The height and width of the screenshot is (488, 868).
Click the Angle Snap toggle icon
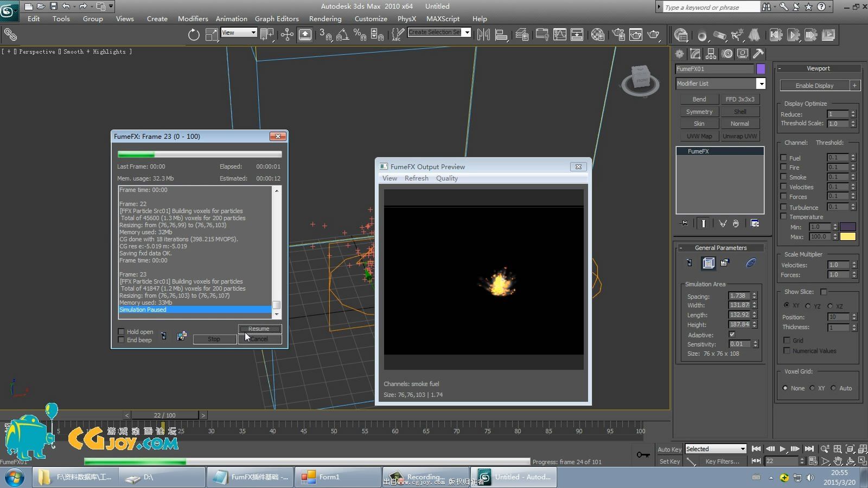pos(342,35)
